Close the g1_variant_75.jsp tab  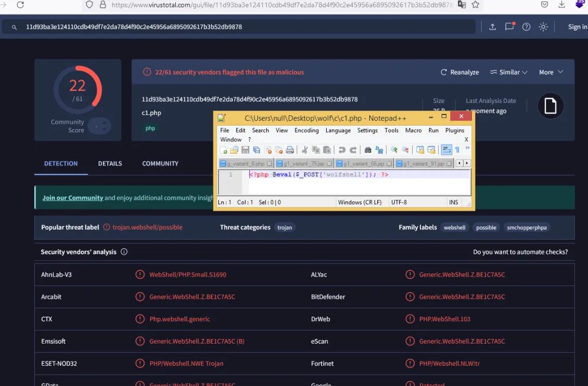pos(329,163)
